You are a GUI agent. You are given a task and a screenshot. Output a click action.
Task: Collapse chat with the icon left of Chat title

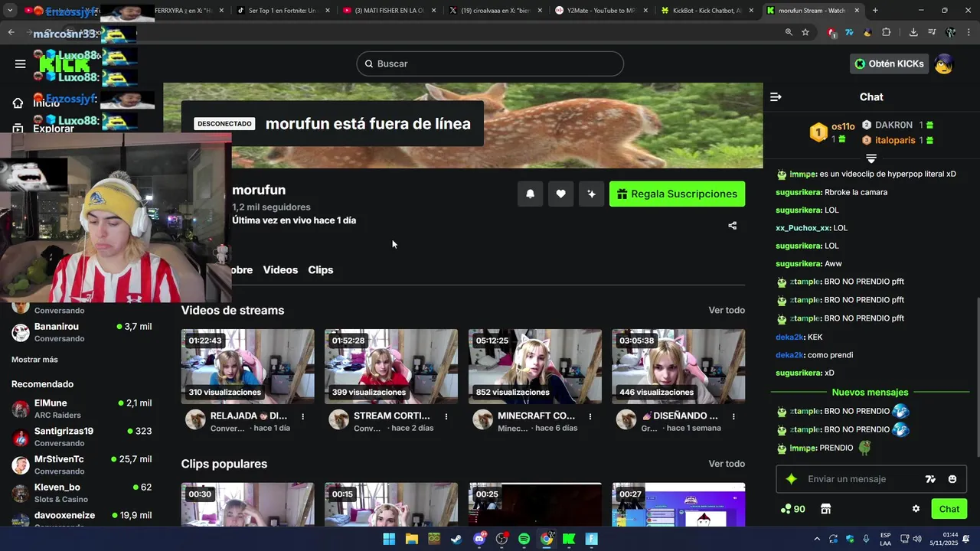pyautogui.click(x=776, y=97)
